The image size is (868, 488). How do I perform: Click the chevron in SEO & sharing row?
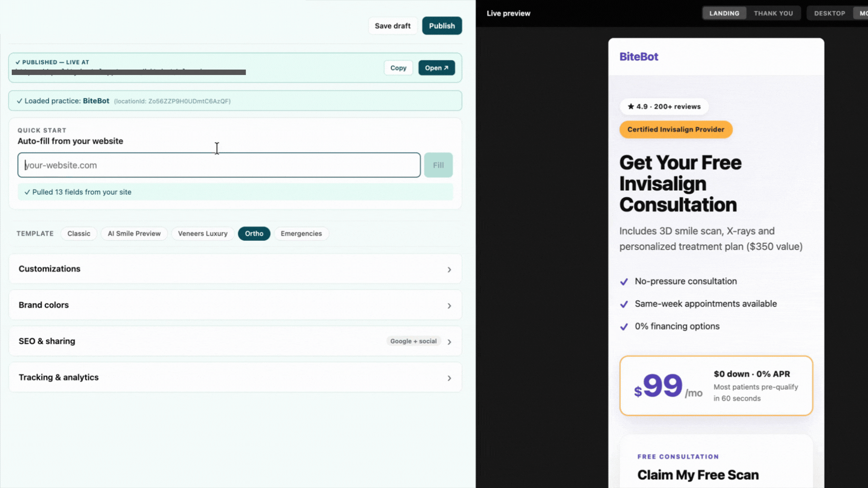(449, 342)
